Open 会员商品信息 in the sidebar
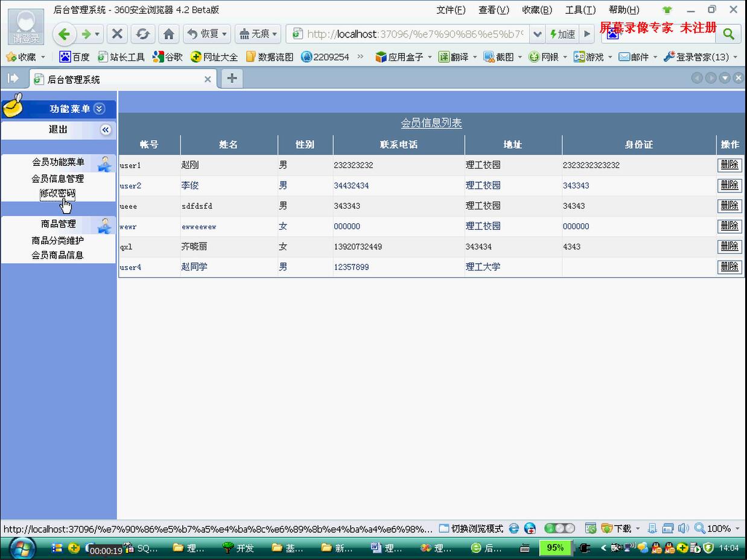Screen dimensions: 747x560 (x=58, y=255)
